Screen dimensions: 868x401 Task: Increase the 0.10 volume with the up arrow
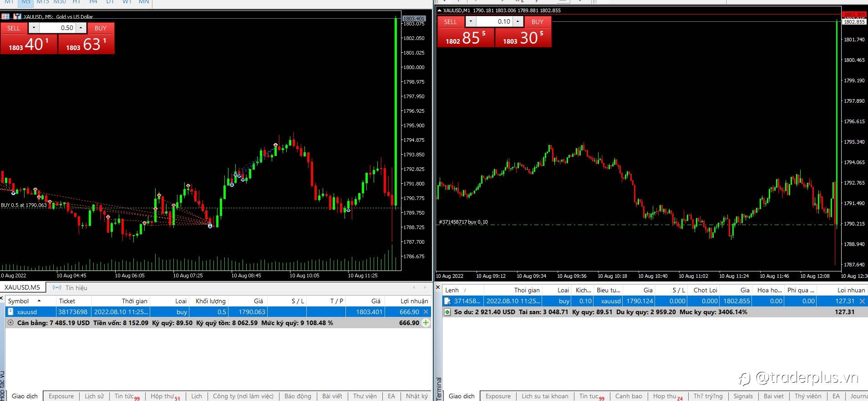518,22
